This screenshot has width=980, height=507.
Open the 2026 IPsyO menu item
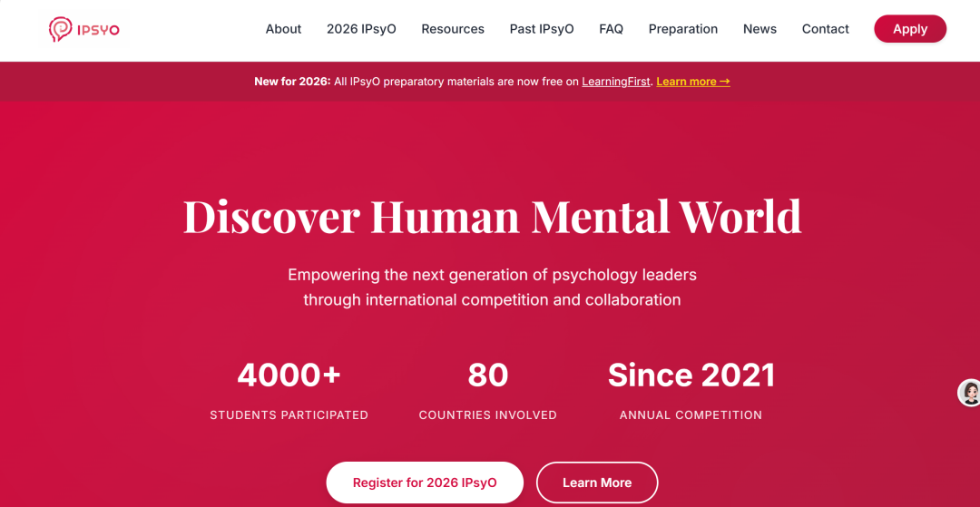click(361, 29)
